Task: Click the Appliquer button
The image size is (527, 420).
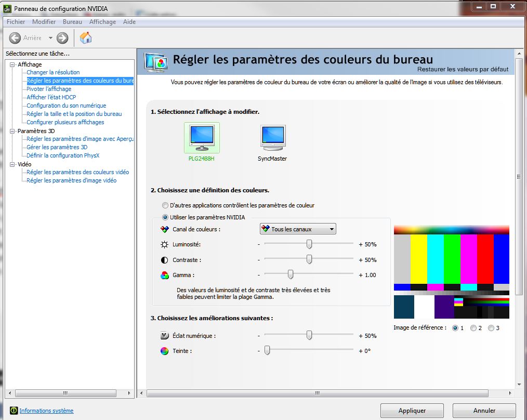Action: pos(412,411)
